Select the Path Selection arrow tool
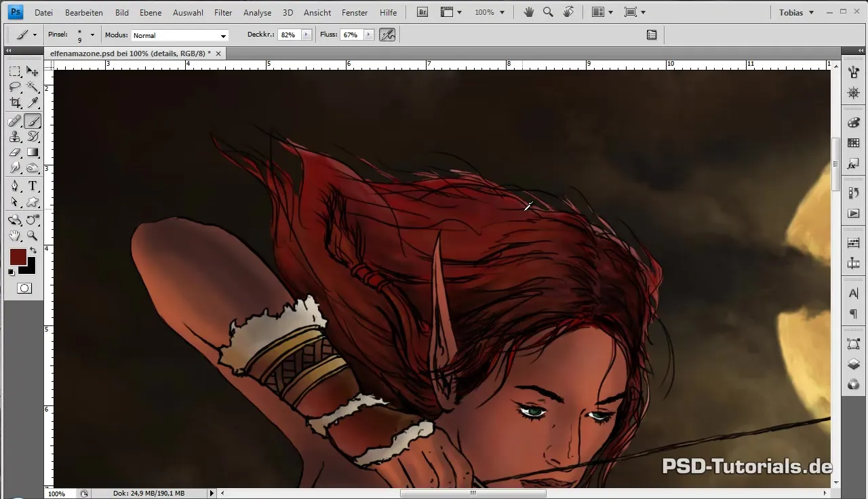The image size is (868, 499). click(15, 202)
